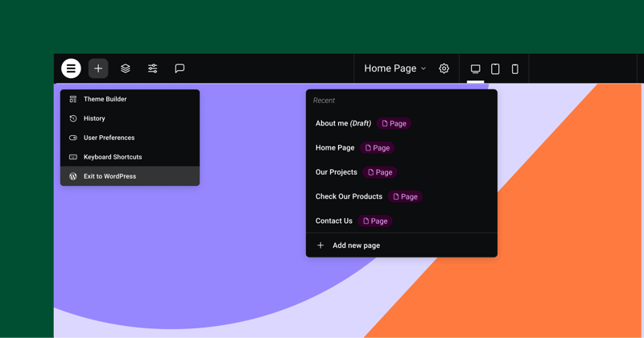Open Check Our Products page

tap(349, 196)
